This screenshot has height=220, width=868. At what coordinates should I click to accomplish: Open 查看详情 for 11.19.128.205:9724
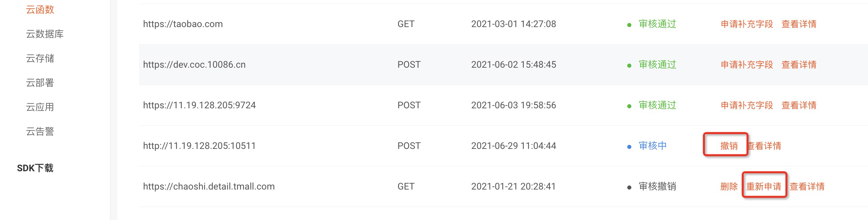click(799, 105)
